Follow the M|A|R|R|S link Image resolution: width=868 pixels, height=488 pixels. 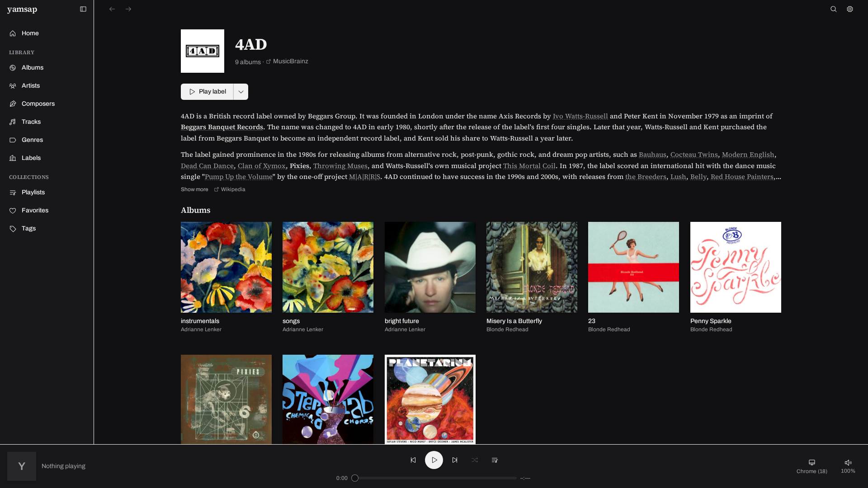[364, 177]
